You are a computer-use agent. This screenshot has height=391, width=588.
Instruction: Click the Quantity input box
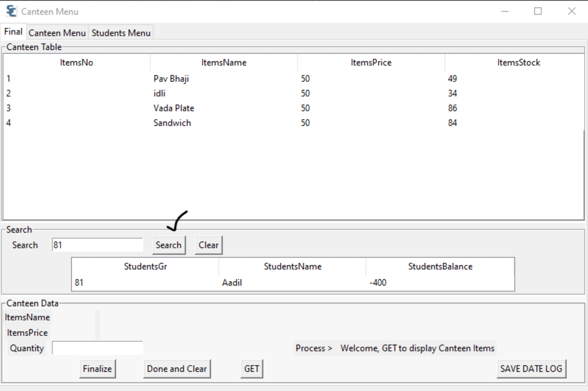coord(97,348)
